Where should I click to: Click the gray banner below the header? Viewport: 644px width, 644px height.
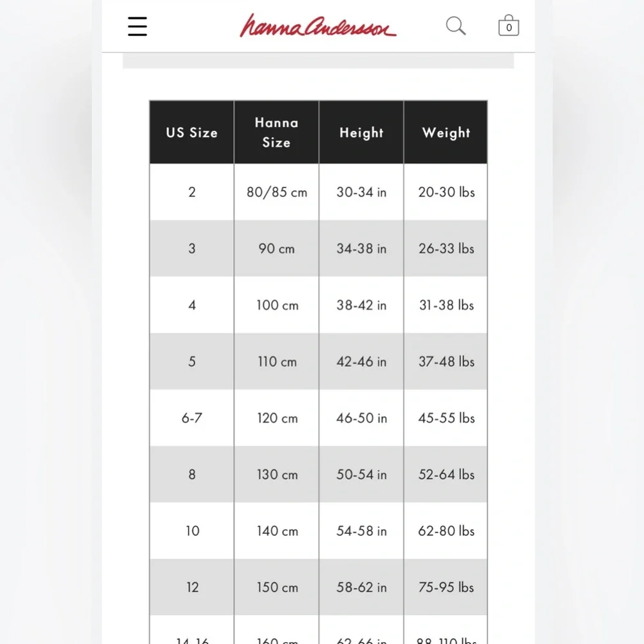tap(318, 61)
